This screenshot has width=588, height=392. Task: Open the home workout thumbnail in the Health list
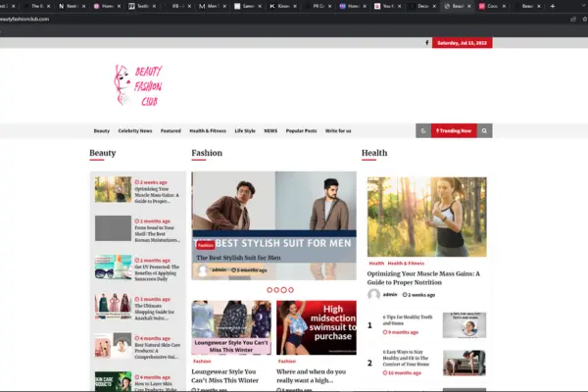pyautogui.click(x=465, y=364)
